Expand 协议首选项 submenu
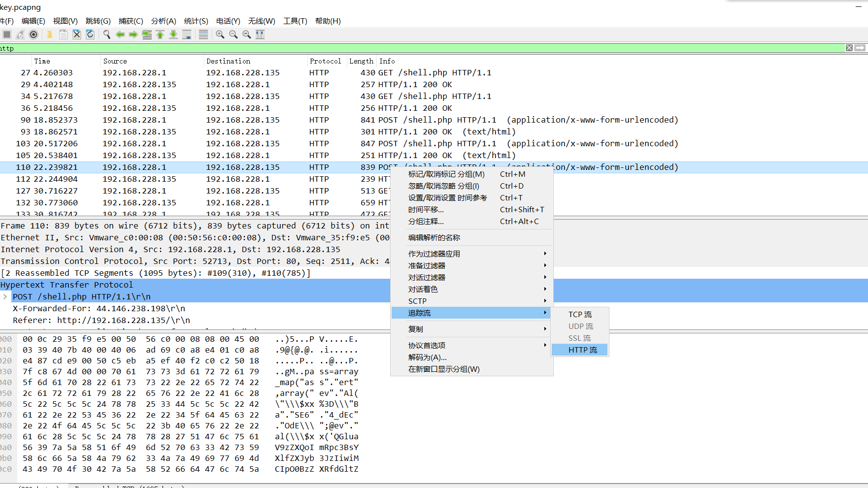The width and height of the screenshot is (868, 488). point(472,345)
